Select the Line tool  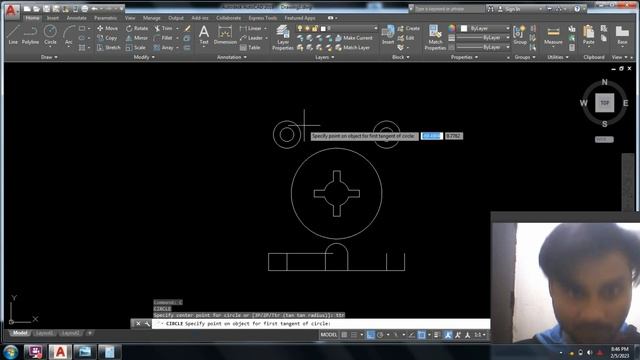point(13,34)
